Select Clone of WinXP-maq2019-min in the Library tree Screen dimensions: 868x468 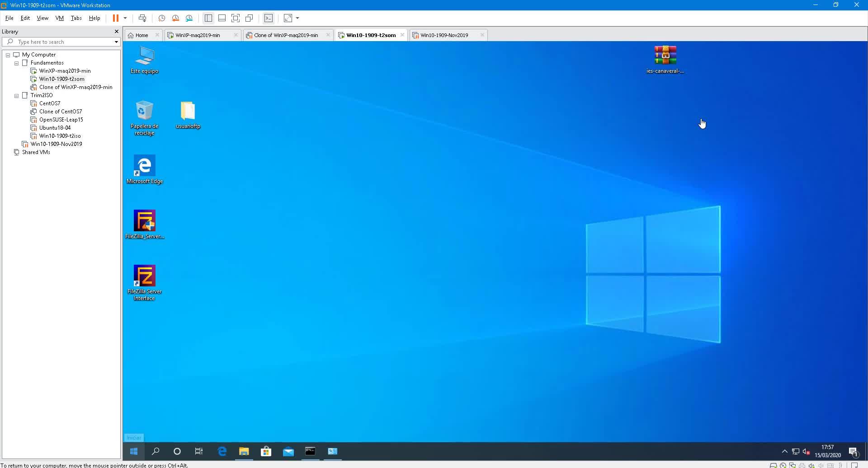pos(75,87)
